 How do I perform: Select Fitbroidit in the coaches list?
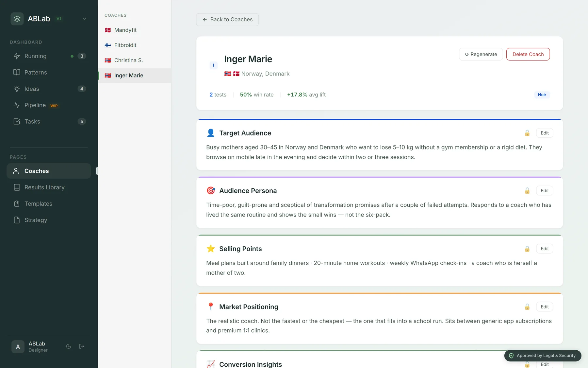(135, 45)
